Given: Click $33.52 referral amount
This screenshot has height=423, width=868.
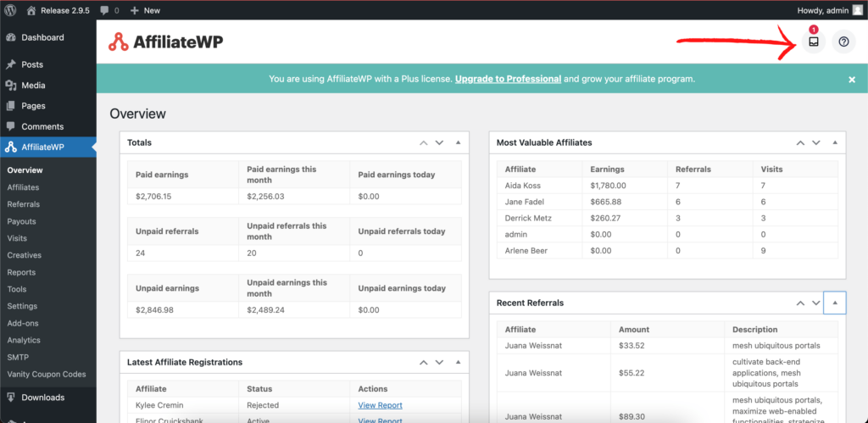Looking at the screenshot, I should click(x=631, y=346).
